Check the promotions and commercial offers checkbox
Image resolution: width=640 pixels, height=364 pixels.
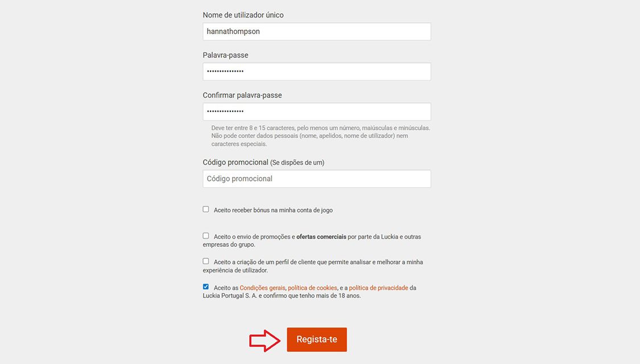pos(205,235)
